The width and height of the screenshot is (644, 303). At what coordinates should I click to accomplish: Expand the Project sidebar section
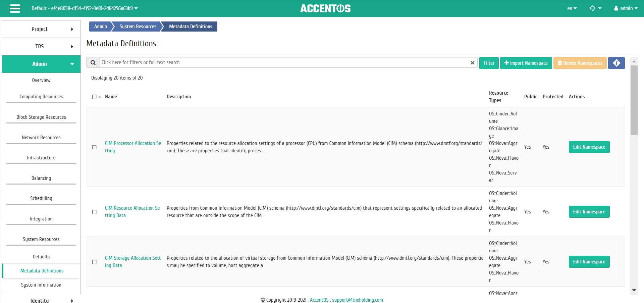(x=41, y=29)
